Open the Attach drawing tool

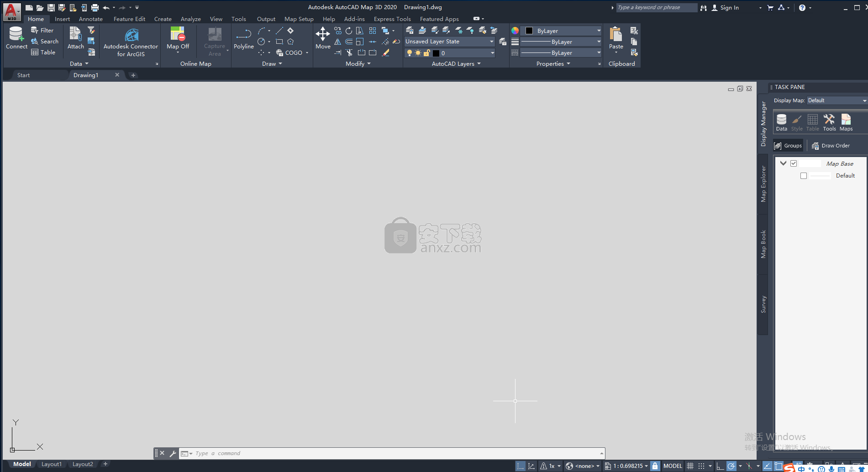tap(75, 38)
